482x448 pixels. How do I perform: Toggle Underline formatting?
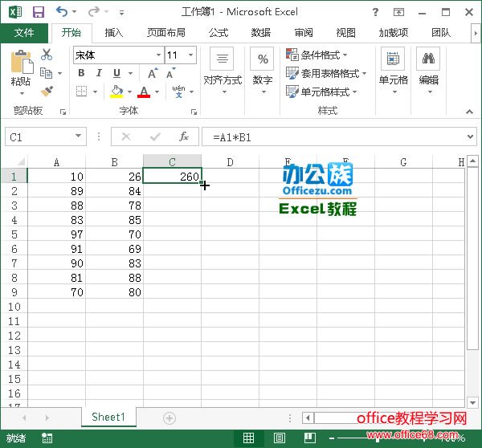(116, 73)
